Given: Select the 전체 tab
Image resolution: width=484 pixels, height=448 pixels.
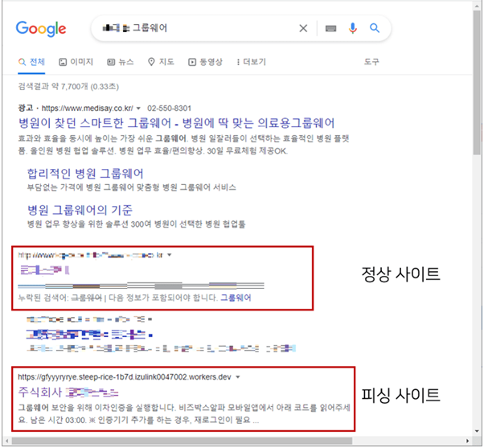Looking at the screenshot, I should pyautogui.click(x=31, y=62).
